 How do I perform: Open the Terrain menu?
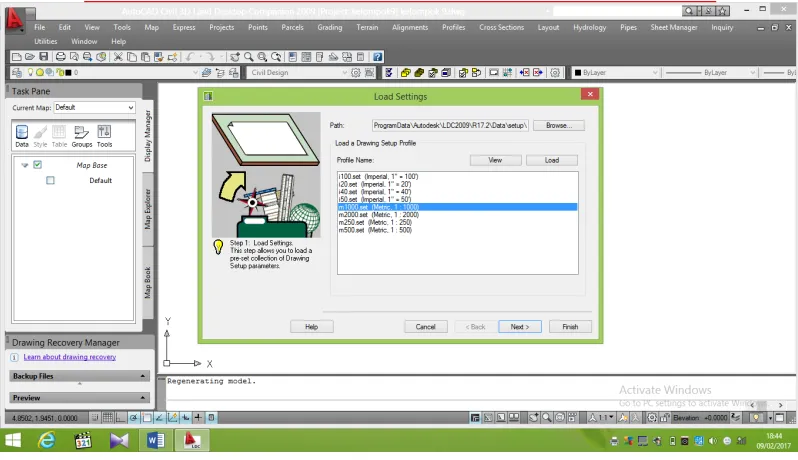pos(367,27)
